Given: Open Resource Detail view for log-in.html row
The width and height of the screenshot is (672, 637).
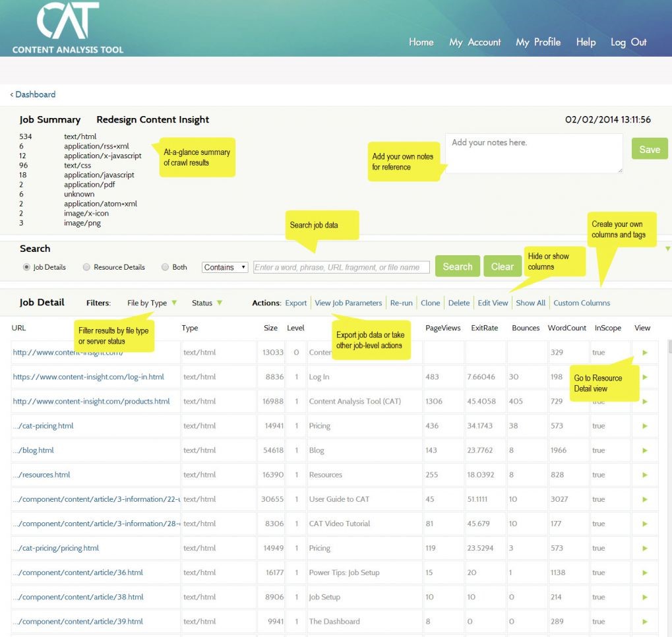Looking at the screenshot, I should click(x=644, y=377).
